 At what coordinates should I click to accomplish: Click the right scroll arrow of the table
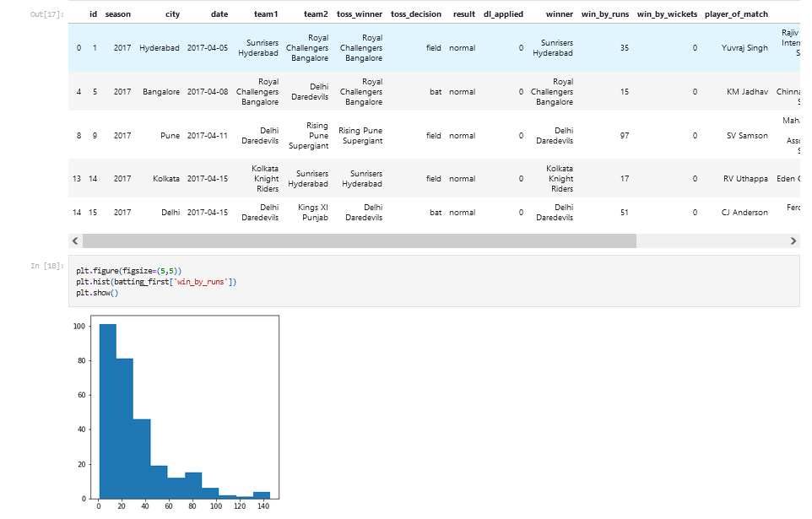793,241
